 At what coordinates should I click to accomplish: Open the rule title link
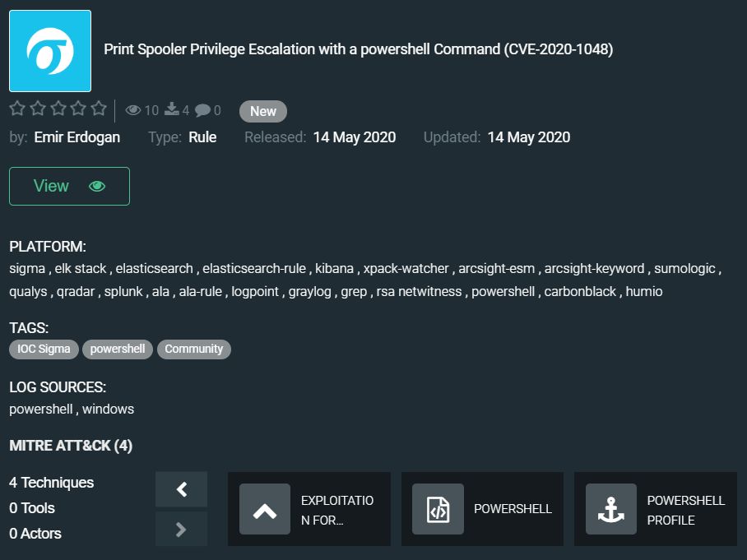tap(358, 49)
